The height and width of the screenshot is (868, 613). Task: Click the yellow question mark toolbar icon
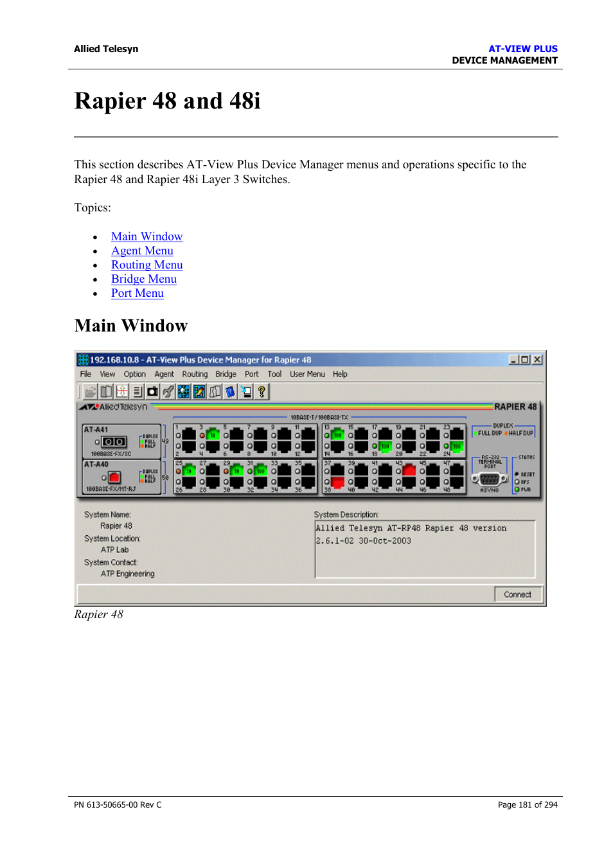pos(262,391)
